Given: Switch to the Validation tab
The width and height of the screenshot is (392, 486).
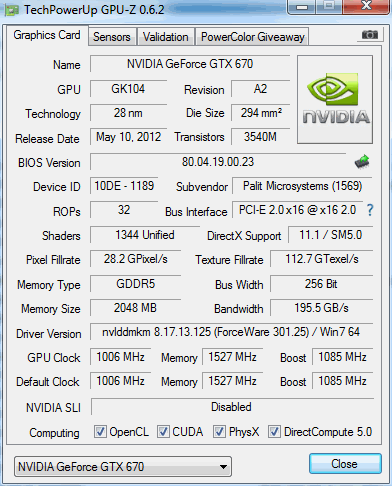Looking at the screenshot, I should tap(166, 37).
